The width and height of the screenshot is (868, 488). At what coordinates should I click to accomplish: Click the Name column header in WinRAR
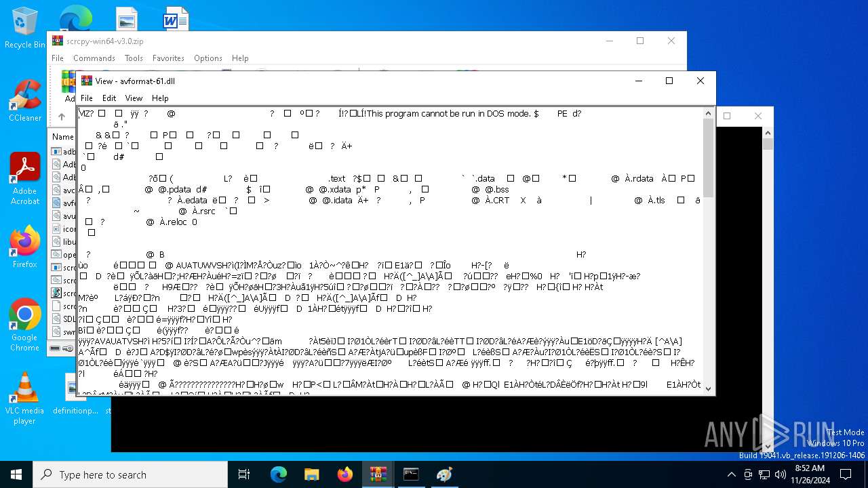pyautogui.click(x=63, y=137)
